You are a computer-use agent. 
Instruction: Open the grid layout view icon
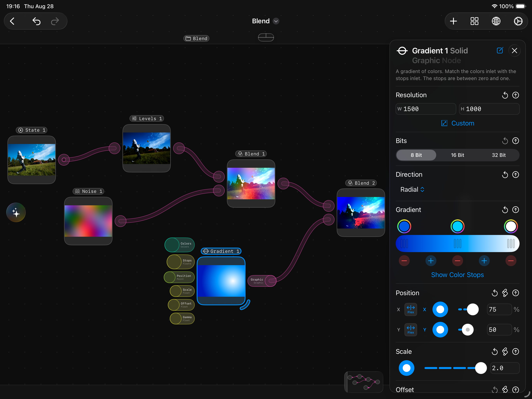(x=474, y=21)
